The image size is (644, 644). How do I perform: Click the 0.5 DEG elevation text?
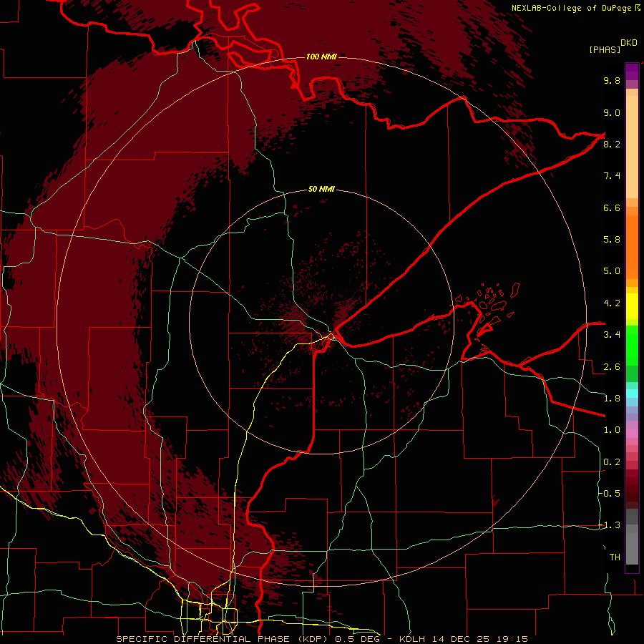[x=358, y=639]
